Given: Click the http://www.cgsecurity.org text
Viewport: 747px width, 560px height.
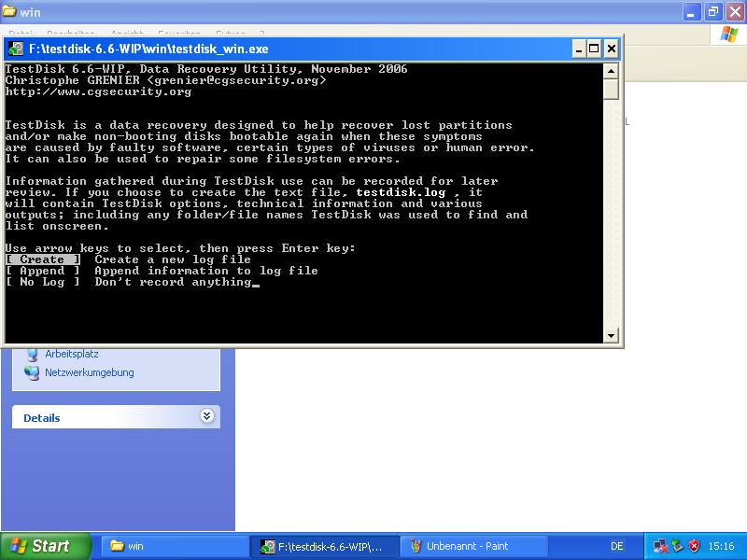Looking at the screenshot, I should click(x=99, y=91).
